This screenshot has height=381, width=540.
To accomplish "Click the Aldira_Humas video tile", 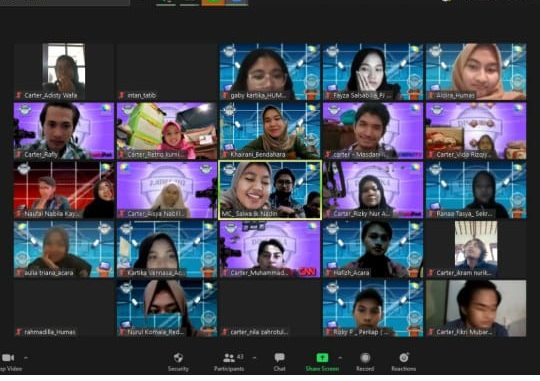I will (x=476, y=72).
